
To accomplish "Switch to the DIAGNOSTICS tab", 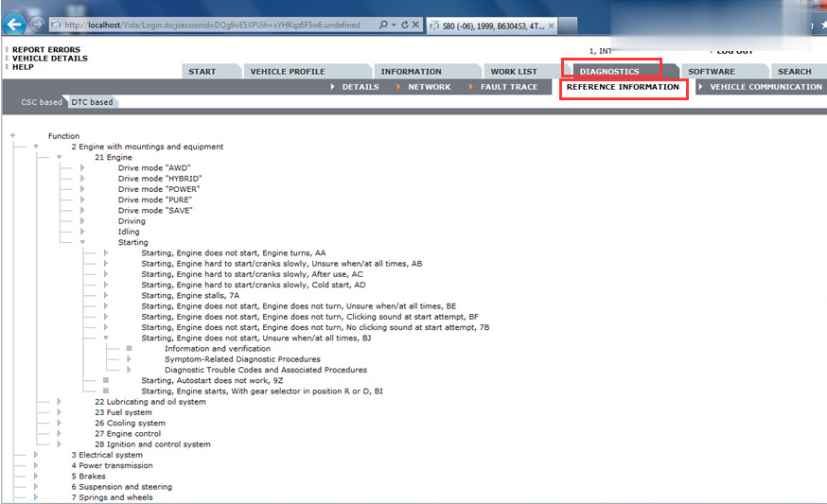I will pos(609,72).
